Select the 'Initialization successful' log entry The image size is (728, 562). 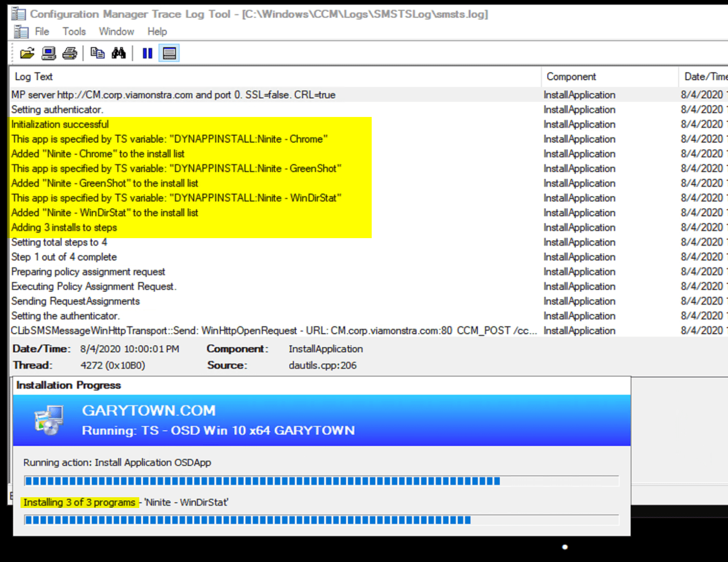click(60, 124)
